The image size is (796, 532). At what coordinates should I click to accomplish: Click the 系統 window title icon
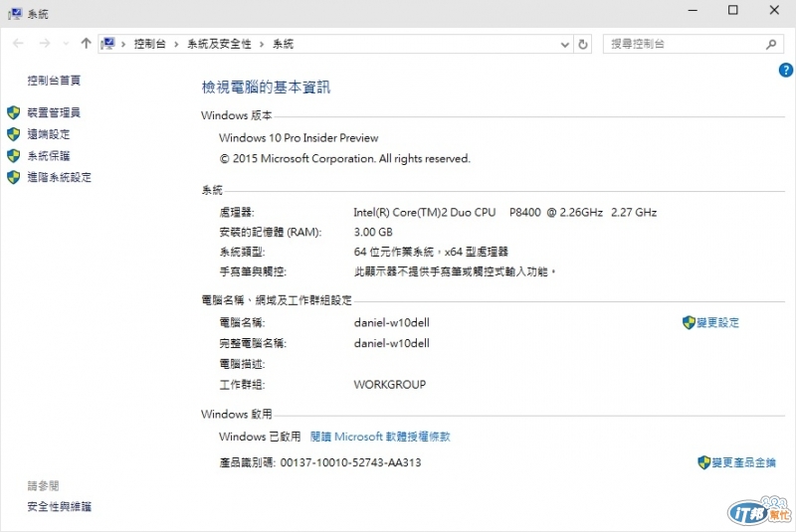pyautogui.click(x=15, y=14)
